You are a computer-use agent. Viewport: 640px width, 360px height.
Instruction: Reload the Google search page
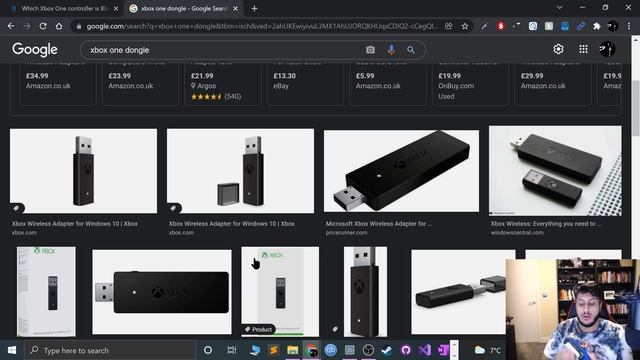coord(43,26)
